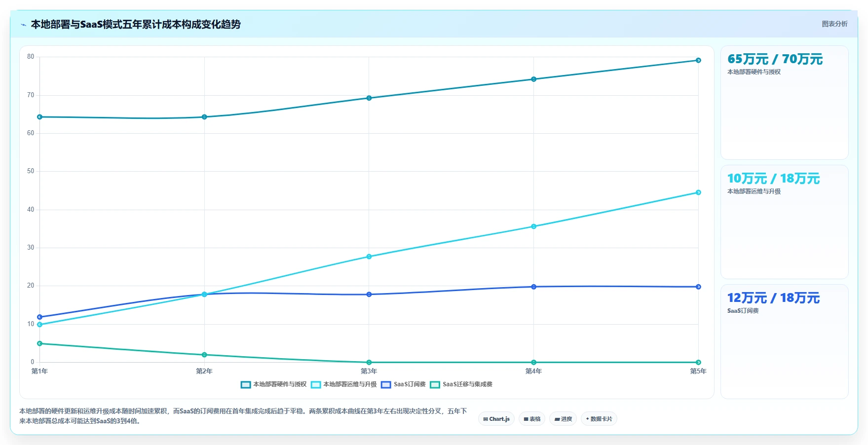Open the 12万元 / 18万元 data card
This screenshot has width=868, height=445.
click(x=785, y=341)
